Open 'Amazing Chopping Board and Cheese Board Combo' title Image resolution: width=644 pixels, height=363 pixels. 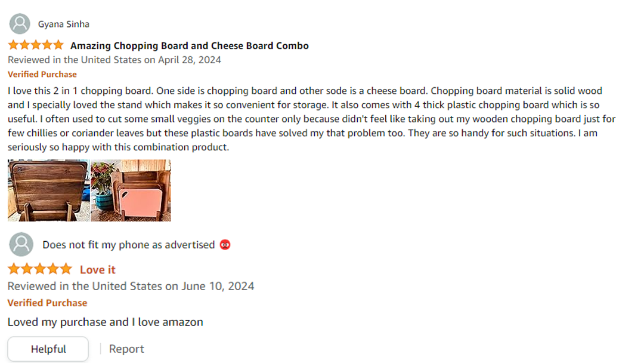pos(189,45)
